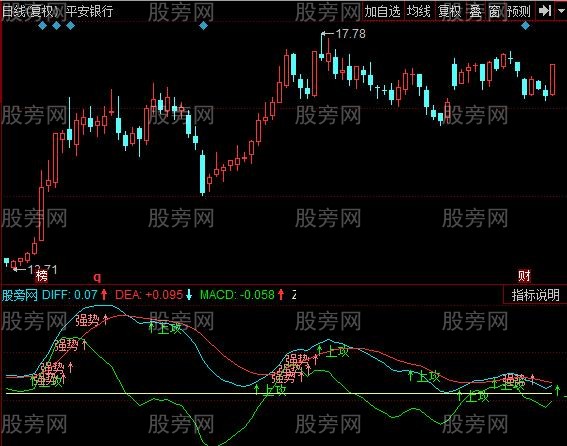Click the 窗 window button
Screen dimensions: 567x446
tap(494, 11)
